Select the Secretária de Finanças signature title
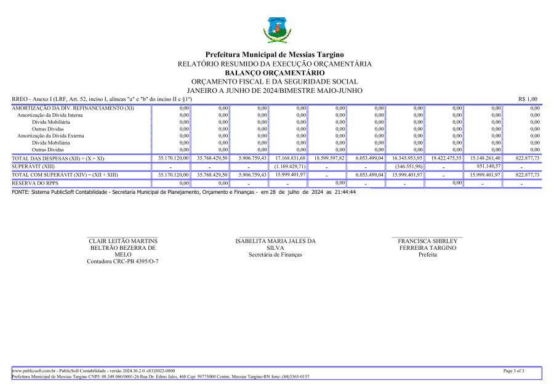554x392 pixels. (275, 255)
